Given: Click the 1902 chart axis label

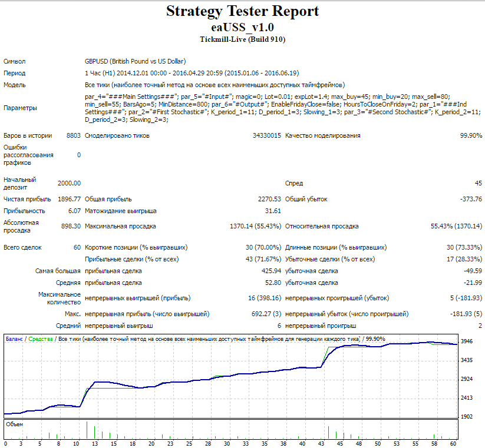Looking at the screenshot, I should pos(467,416).
